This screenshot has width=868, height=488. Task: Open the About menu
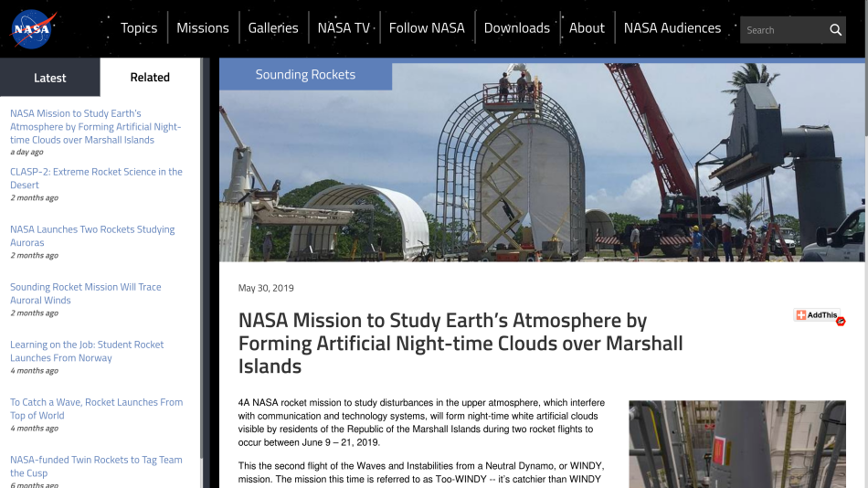(x=587, y=27)
